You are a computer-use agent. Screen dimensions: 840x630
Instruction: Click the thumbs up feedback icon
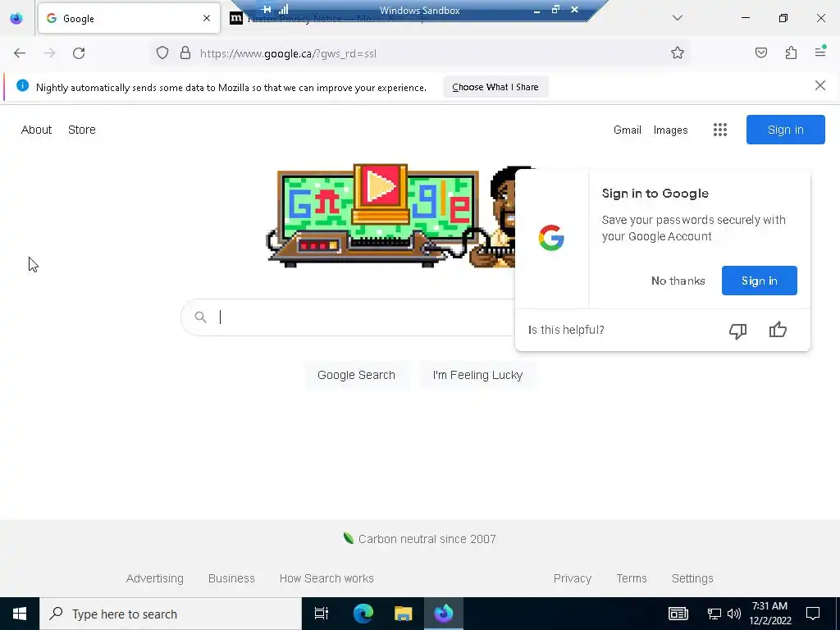click(778, 330)
